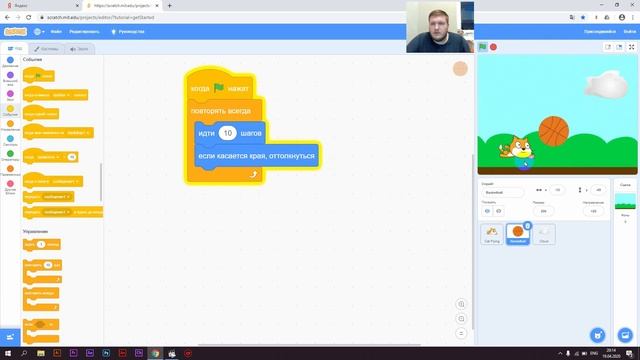Select the Cat Flying sprite thumbnail

[x=492, y=235]
